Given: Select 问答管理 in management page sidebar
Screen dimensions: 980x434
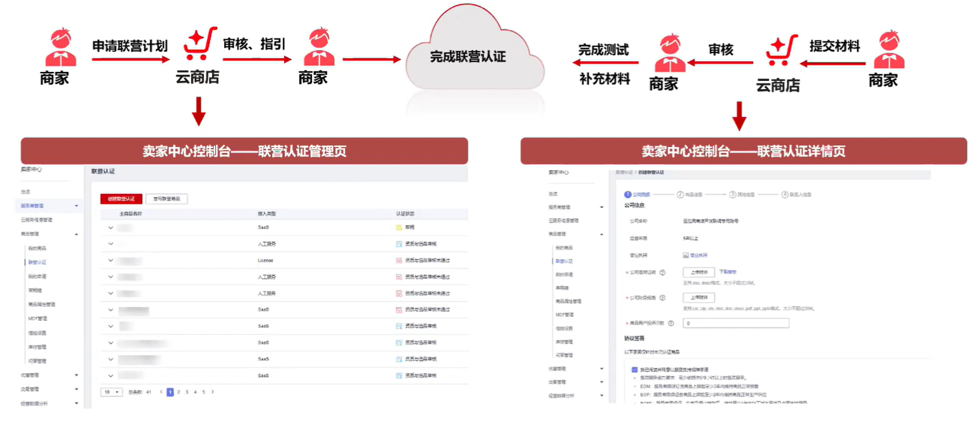Looking at the screenshot, I should pos(37,361).
